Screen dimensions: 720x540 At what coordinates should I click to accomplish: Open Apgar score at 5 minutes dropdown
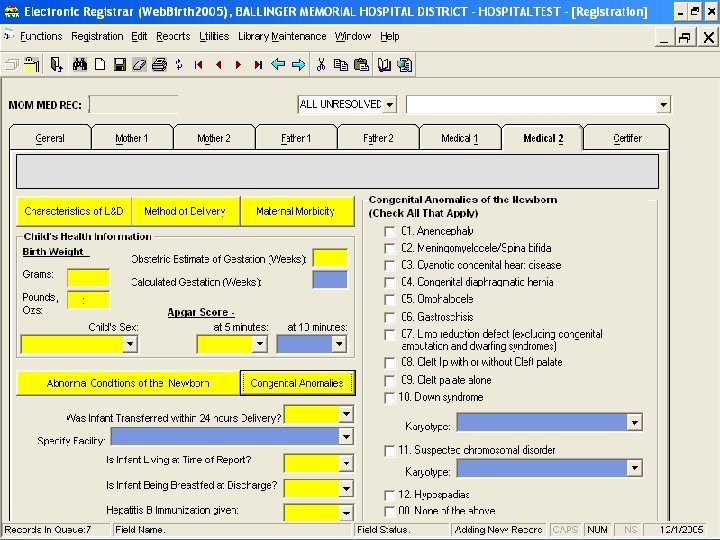point(259,344)
